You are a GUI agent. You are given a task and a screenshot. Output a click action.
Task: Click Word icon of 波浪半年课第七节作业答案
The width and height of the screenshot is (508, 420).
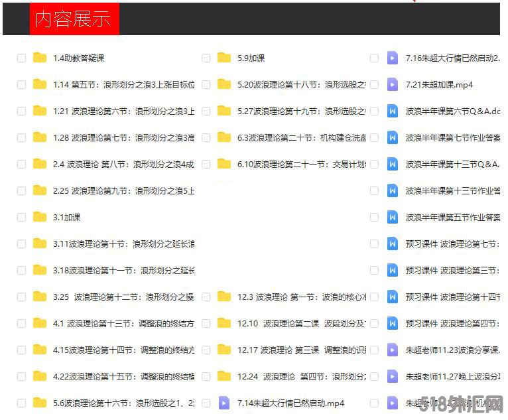click(393, 138)
